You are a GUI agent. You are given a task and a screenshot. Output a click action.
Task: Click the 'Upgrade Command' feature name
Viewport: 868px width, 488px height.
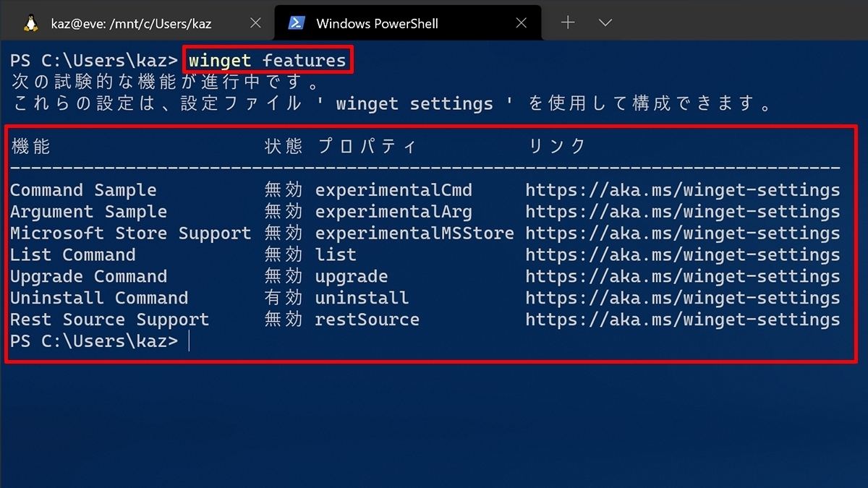click(88, 277)
